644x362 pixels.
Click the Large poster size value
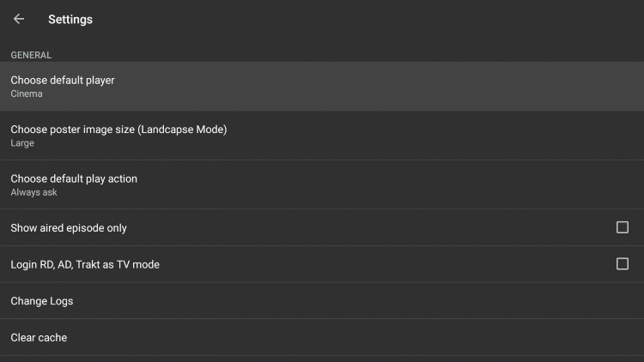click(x=22, y=143)
